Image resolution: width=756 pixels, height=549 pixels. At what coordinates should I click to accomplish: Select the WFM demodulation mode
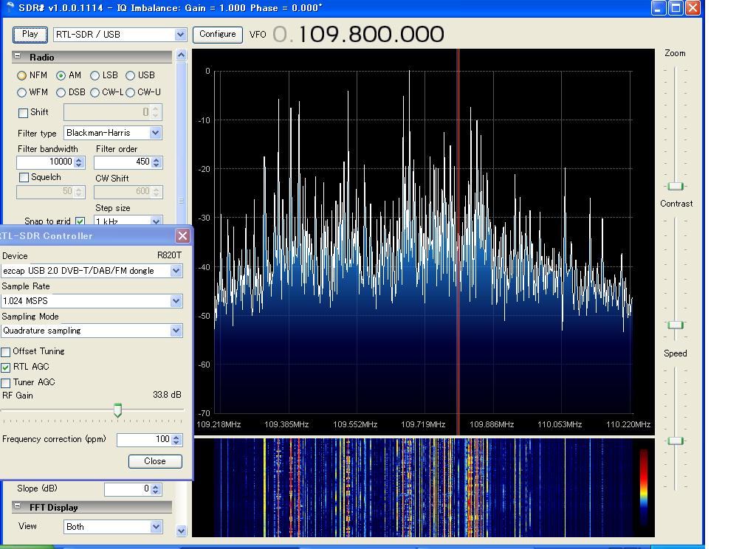click(23, 92)
